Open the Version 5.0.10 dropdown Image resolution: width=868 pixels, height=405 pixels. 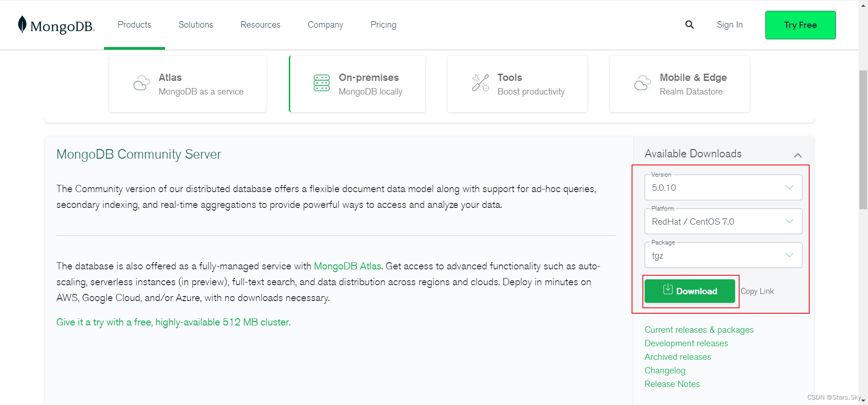coord(723,188)
